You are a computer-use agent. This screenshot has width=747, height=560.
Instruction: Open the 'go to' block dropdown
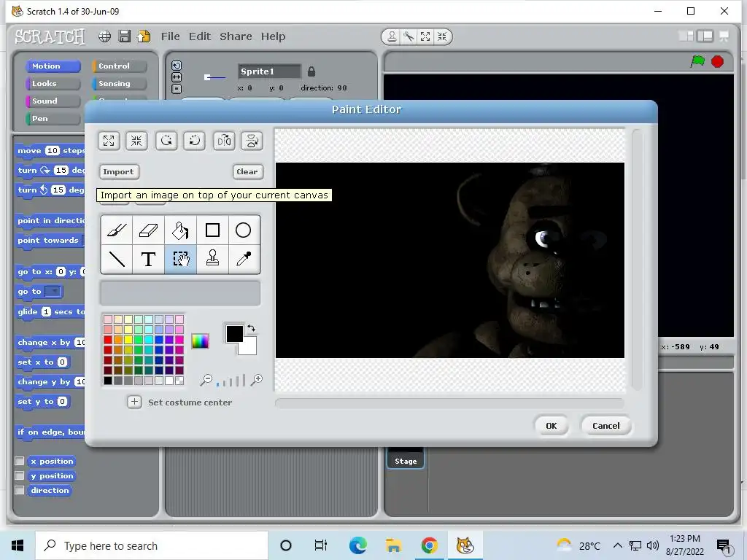[53, 291]
